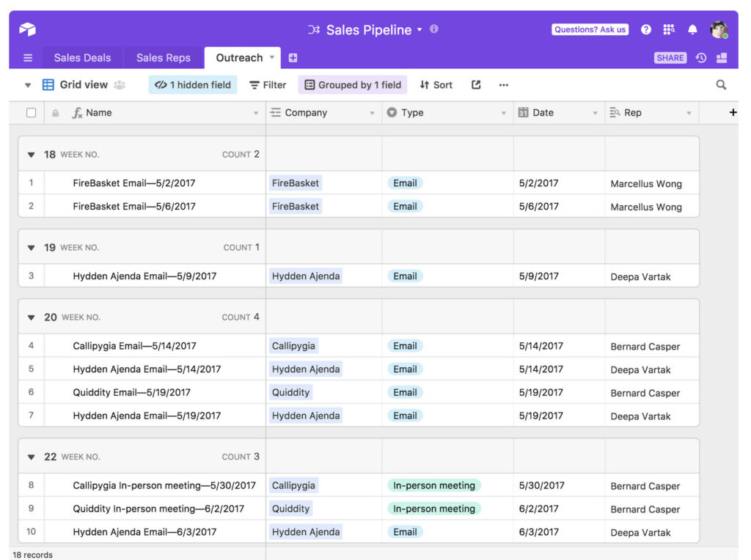
Task: Switch to the Sales Deals tab
Action: (82, 58)
